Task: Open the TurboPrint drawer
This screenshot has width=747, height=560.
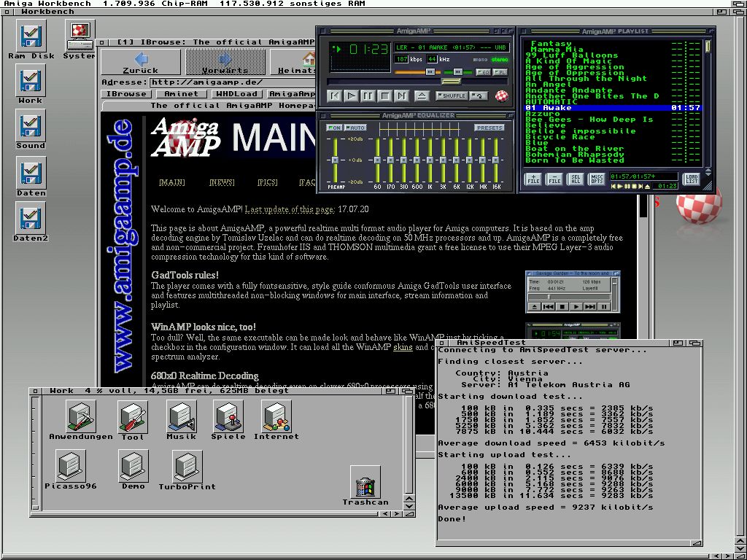Action: pyautogui.click(x=187, y=467)
